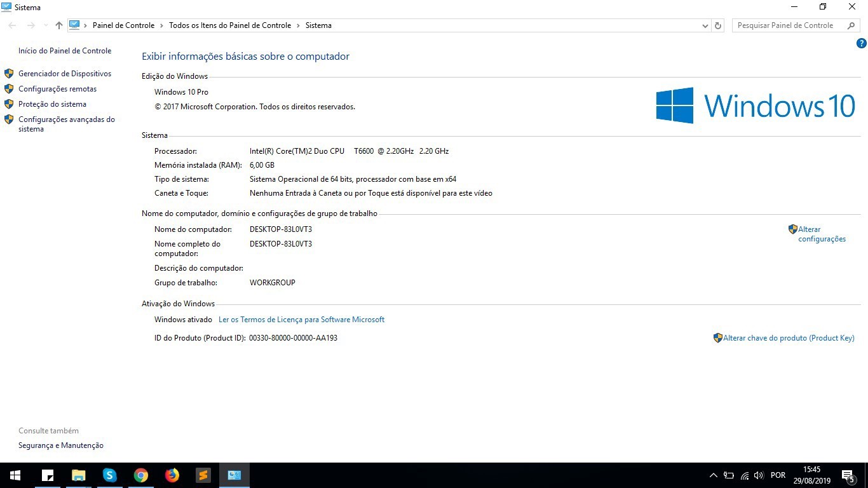Click Ler os Termos de Licença link
The image size is (868, 488).
[301, 319]
